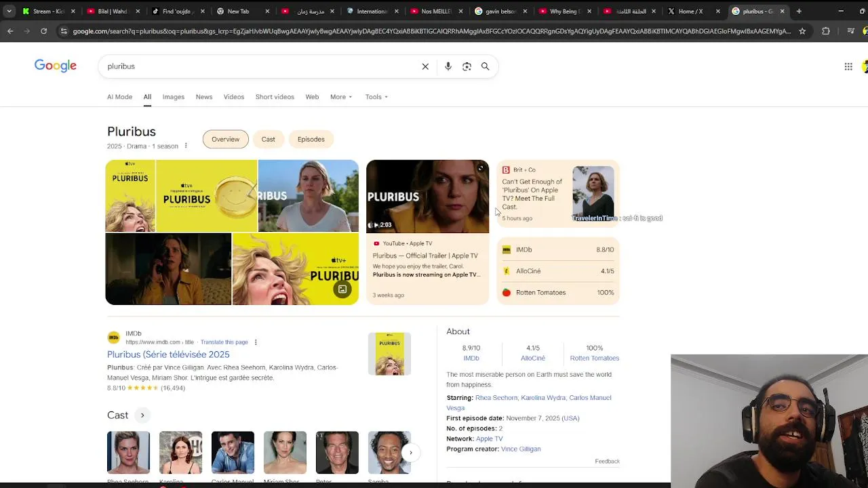The width and height of the screenshot is (868, 488).
Task: Select the Videos search tab
Action: coord(234,97)
